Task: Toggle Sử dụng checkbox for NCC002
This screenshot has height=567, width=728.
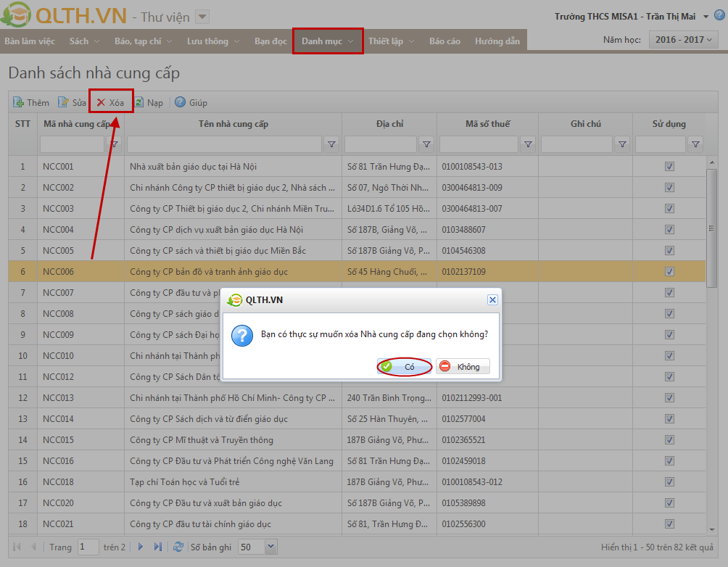Action: [x=669, y=188]
